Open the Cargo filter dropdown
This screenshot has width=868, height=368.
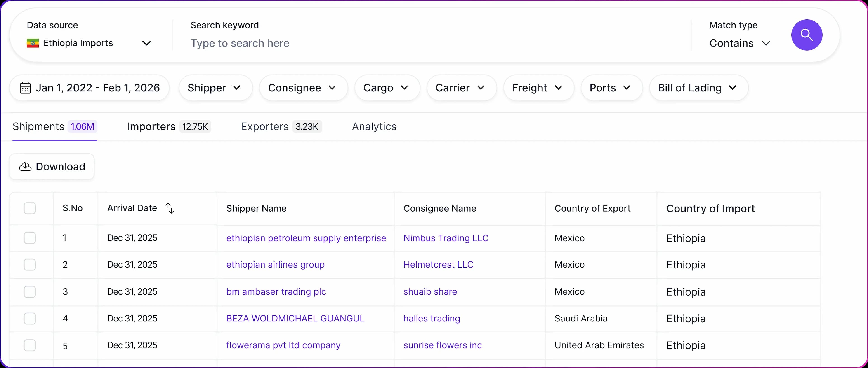(x=386, y=88)
